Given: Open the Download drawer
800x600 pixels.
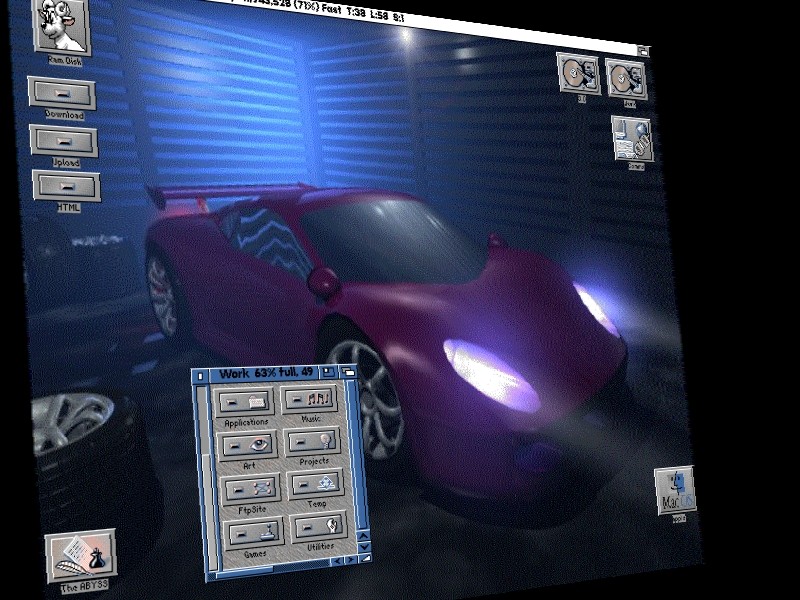Looking at the screenshot, I should 62,93.
